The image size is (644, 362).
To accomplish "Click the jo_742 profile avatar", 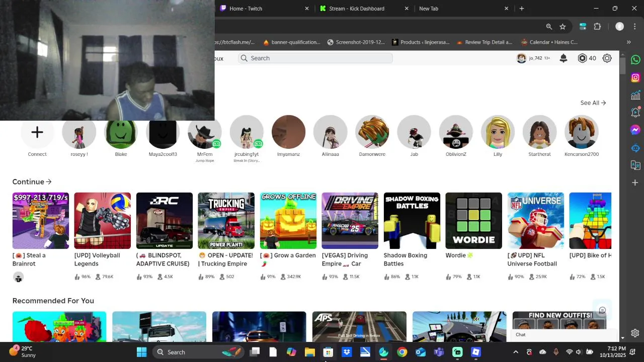I will (x=521, y=58).
